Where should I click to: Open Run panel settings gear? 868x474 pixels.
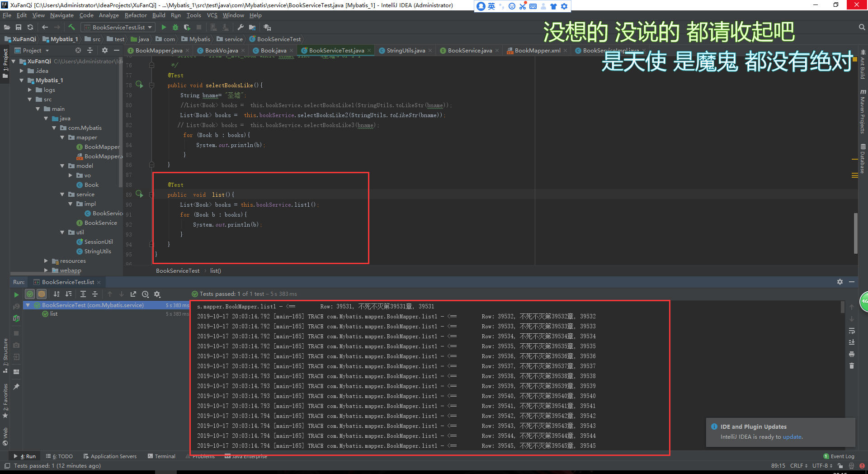click(x=840, y=282)
